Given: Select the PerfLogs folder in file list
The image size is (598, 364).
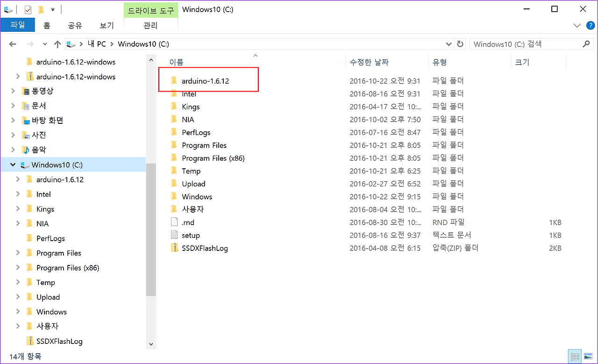Looking at the screenshot, I should click(196, 132).
